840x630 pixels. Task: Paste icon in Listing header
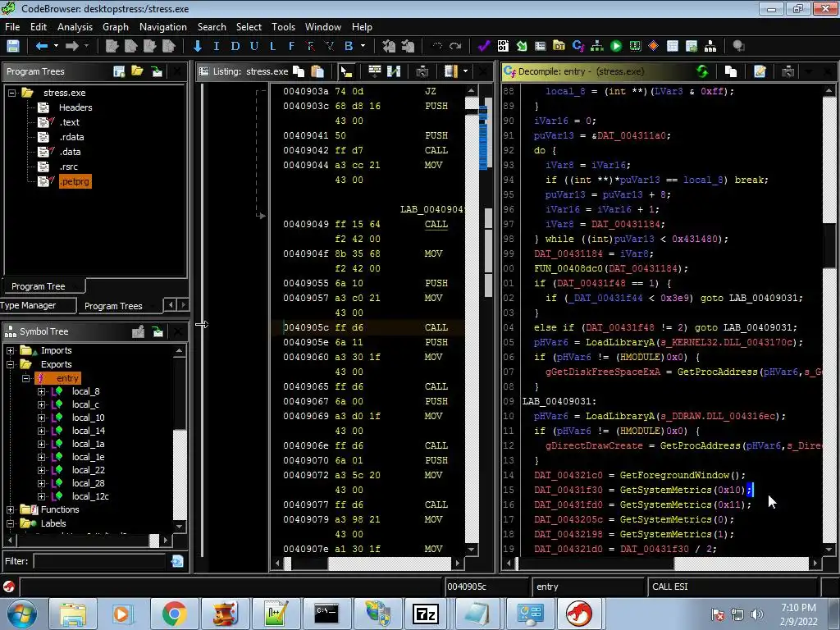pyautogui.click(x=317, y=71)
